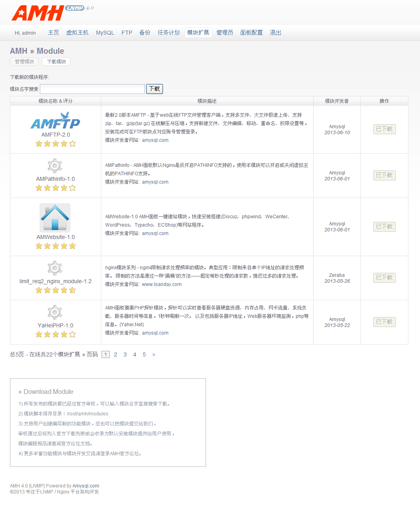Open the 虚拟主机 menu item
This screenshot has width=420, height=513.
click(77, 33)
